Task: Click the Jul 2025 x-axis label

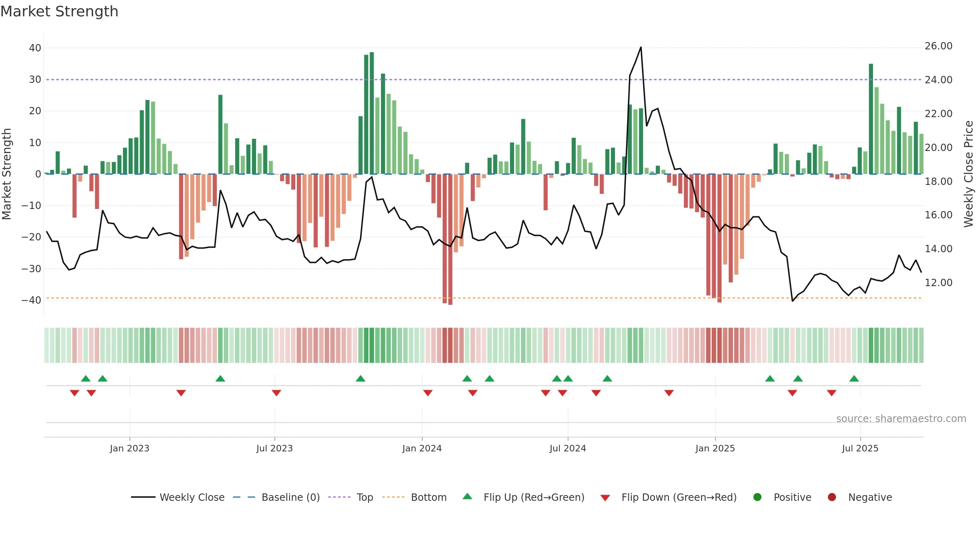Action: pos(860,448)
